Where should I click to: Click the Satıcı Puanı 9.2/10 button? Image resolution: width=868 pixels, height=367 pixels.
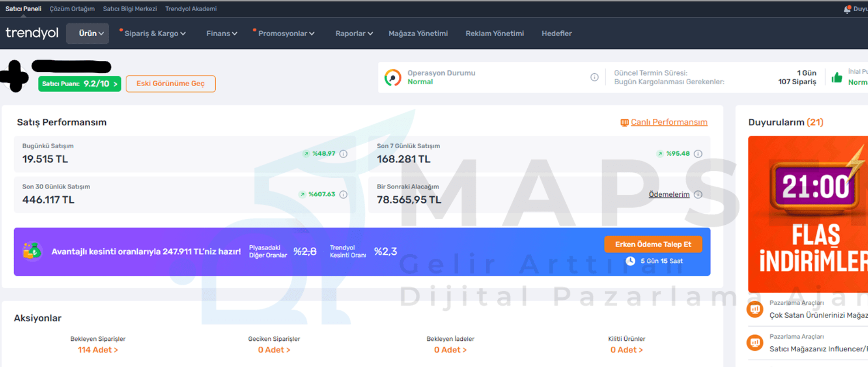click(80, 84)
